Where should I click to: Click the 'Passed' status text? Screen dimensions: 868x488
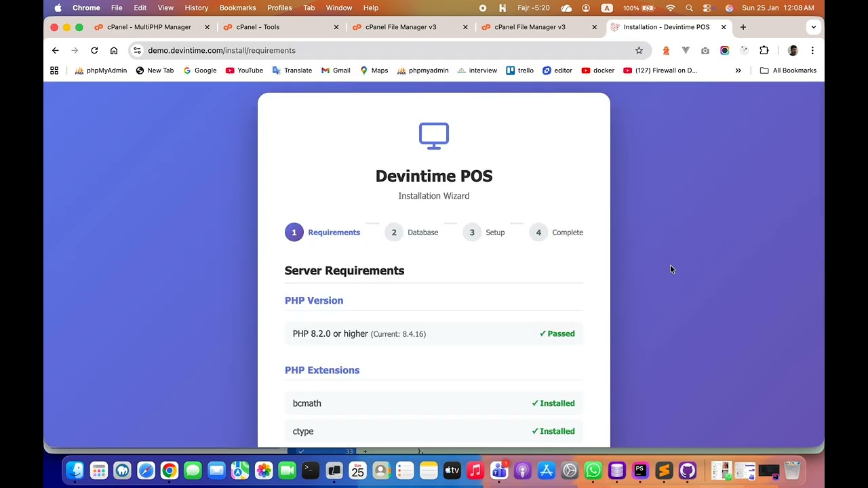point(557,334)
